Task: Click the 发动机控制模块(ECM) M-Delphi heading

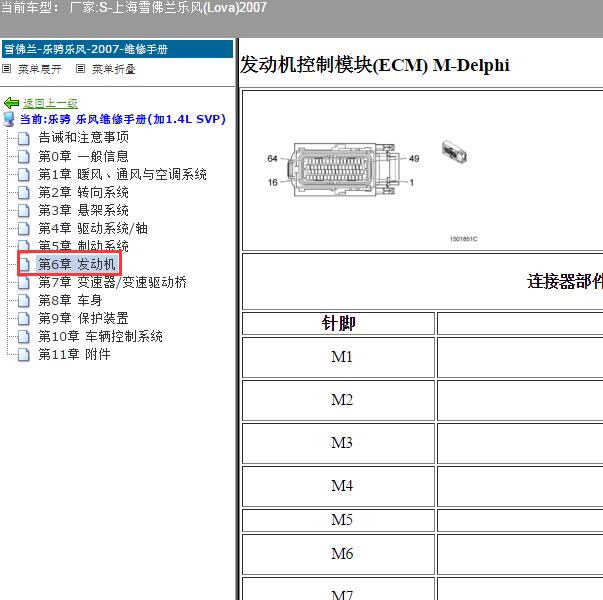Action: click(375, 65)
